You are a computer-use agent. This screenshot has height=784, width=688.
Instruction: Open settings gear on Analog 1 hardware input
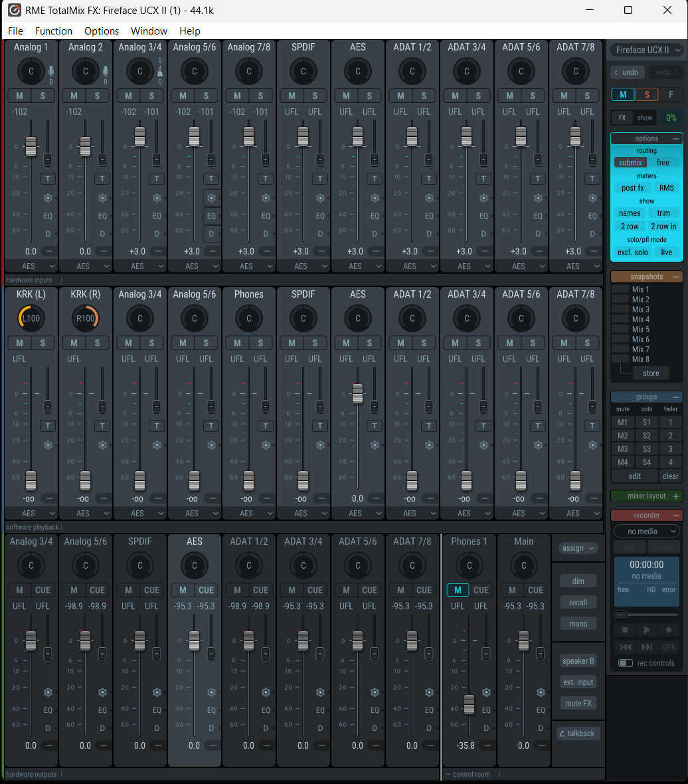pyautogui.click(x=48, y=198)
